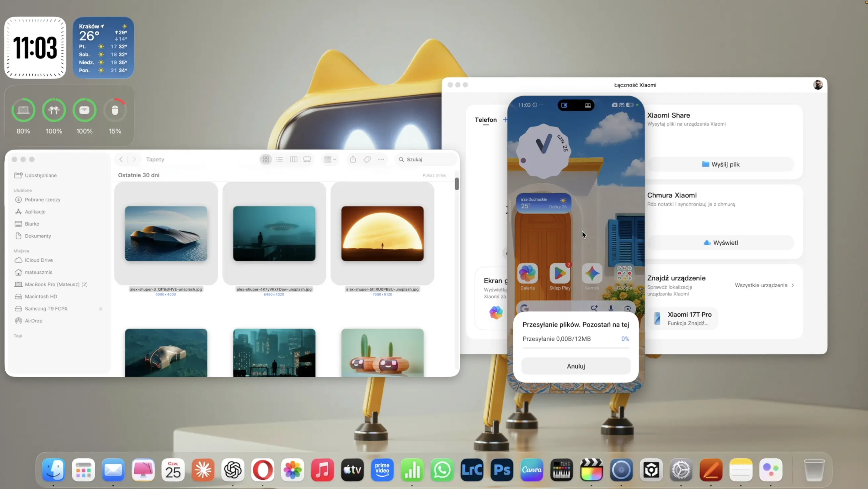This screenshot has height=489, width=868.
Task: Click the Szukaj search field in Finder
Action: coord(426,159)
